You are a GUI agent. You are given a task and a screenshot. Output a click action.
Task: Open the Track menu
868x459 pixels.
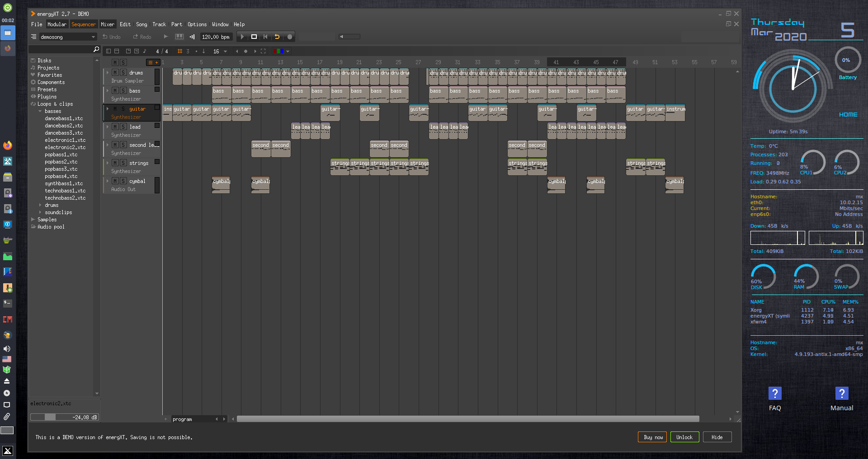tap(159, 24)
